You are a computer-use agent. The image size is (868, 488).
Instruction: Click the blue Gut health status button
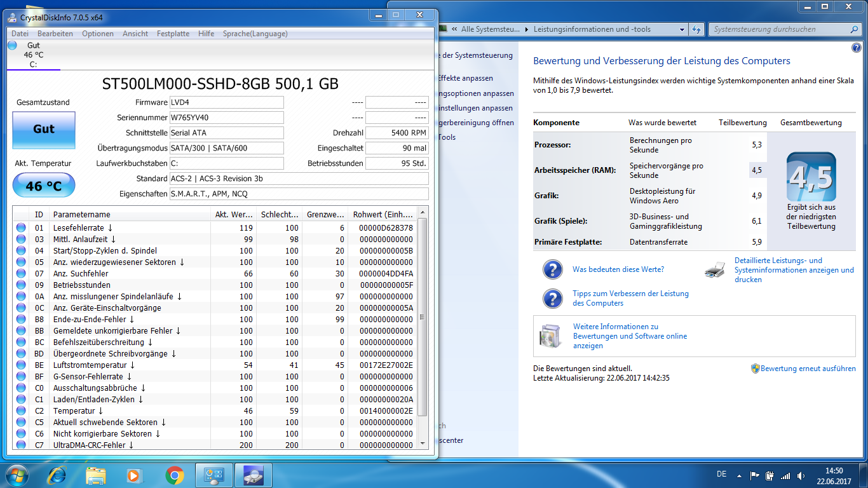[44, 129]
